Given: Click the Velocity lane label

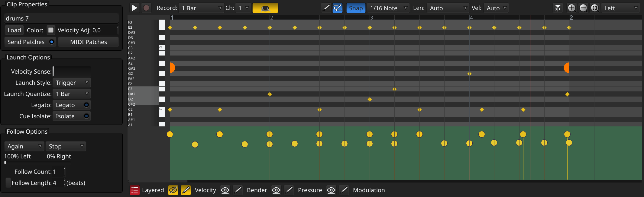Looking at the screenshot, I should coord(205,190).
